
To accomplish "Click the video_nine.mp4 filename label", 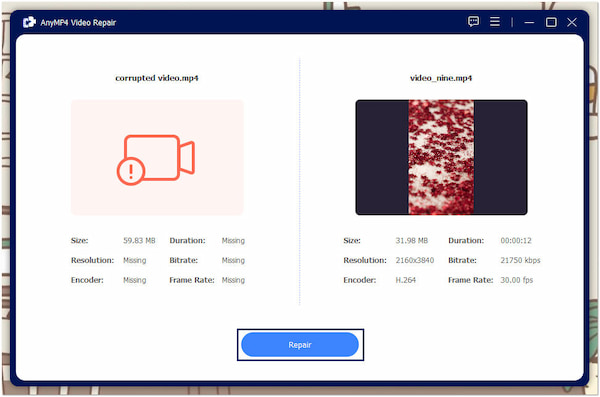I will 441,78.
